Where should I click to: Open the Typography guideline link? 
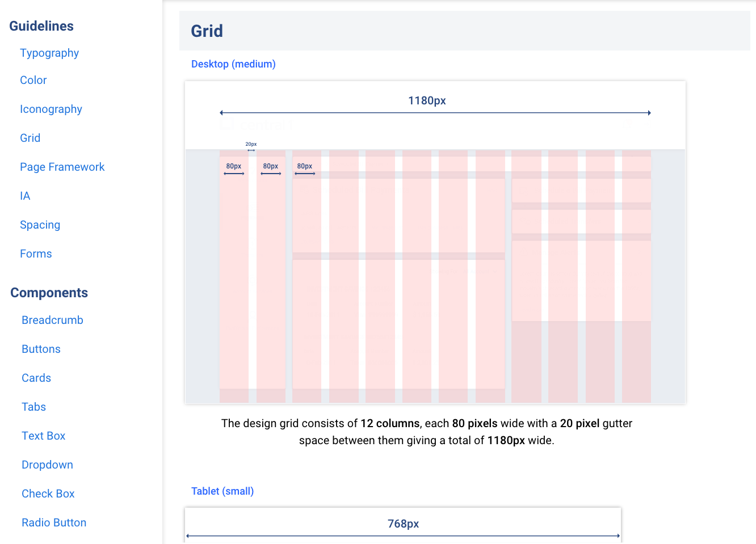tap(49, 53)
